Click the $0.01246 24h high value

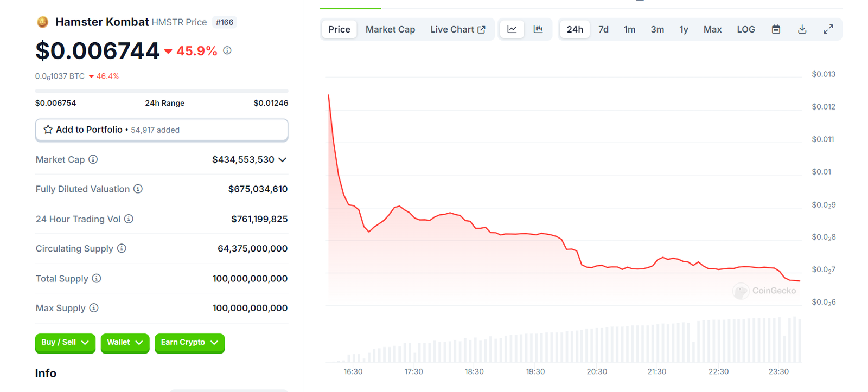tap(271, 103)
